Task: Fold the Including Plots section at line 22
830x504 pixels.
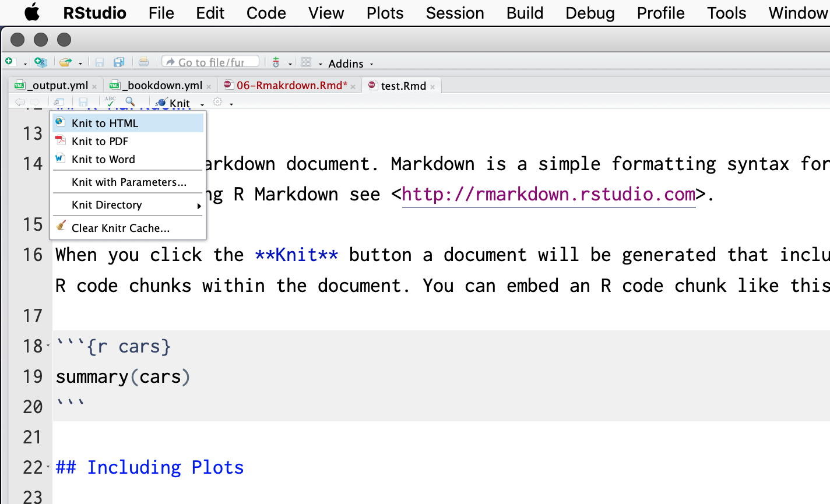Action: pyautogui.click(x=48, y=467)
